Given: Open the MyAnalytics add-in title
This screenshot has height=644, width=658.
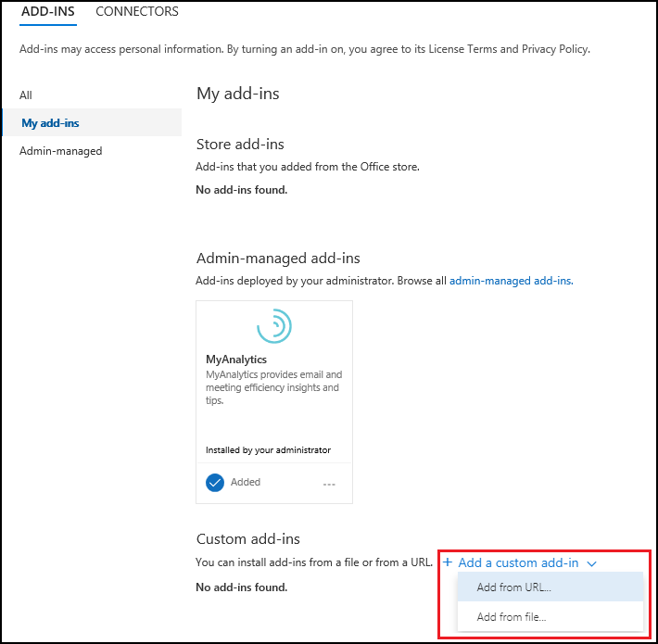Looking at the screenshot, I should point(236,360).
